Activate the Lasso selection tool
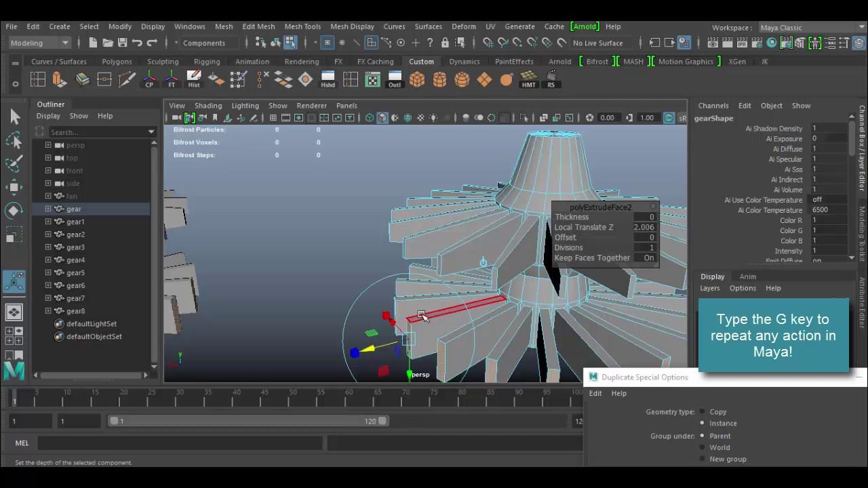 pos(14,140)
